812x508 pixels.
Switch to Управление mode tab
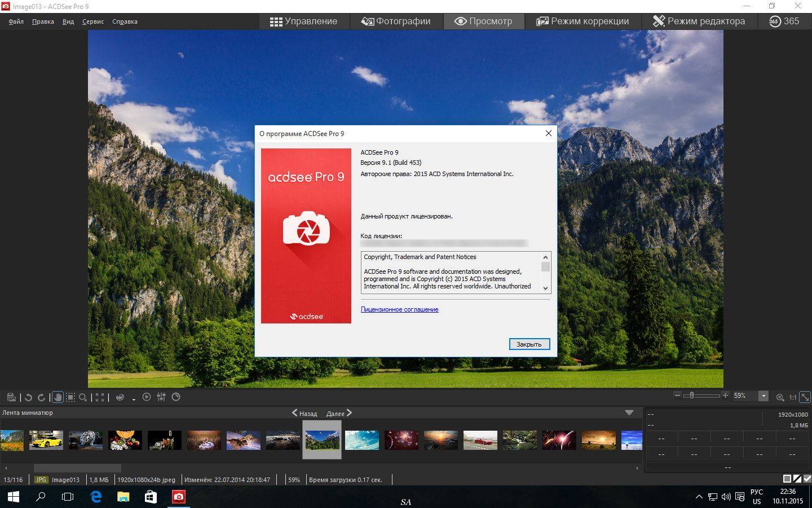(x=303, y=21)
